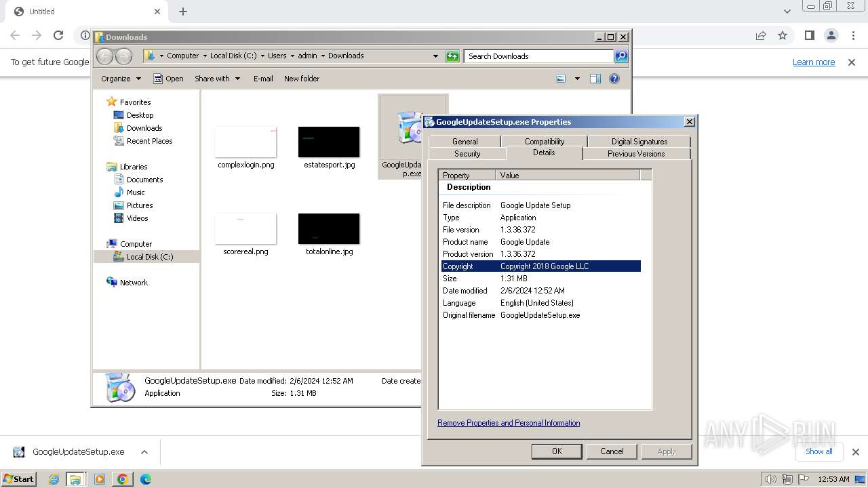868x488 pixels.
Task: Open Chrome share page icon
Action: click(x=761, y=35)
